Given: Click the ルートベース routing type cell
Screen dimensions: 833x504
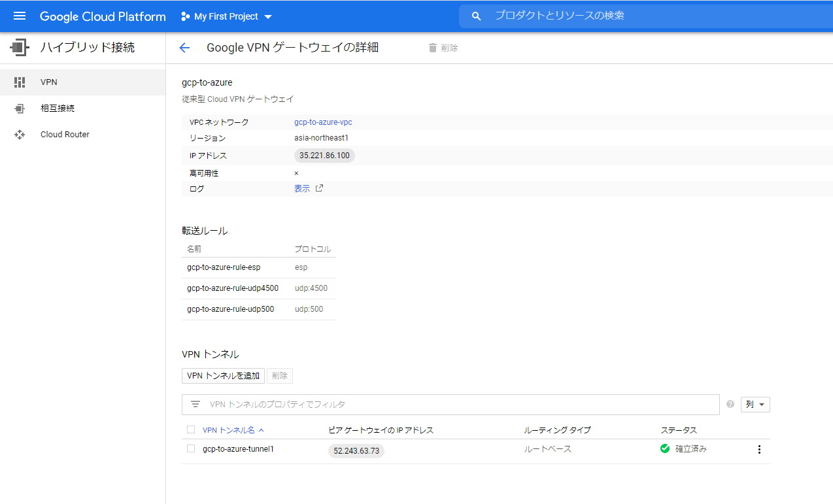Looking at the screenshot, I should point(548,449).
